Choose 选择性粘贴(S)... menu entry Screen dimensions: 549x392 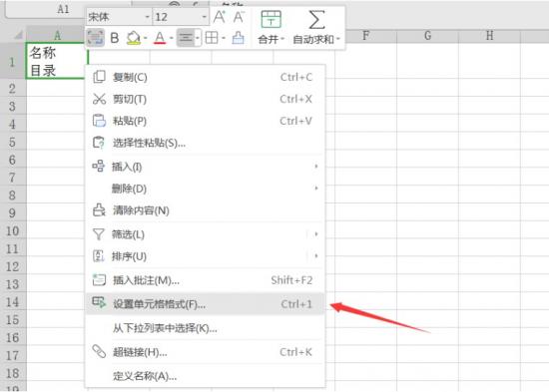(x=205, y=143)
